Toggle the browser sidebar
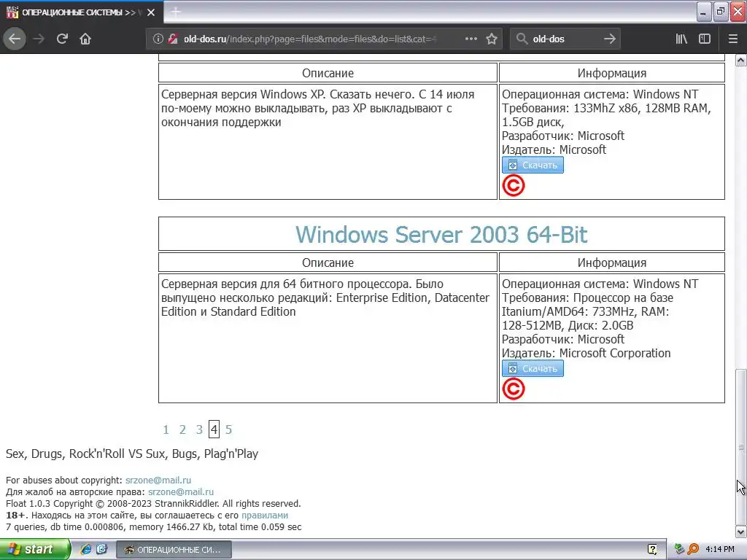The image size is (747, 560). pos(705,39)
